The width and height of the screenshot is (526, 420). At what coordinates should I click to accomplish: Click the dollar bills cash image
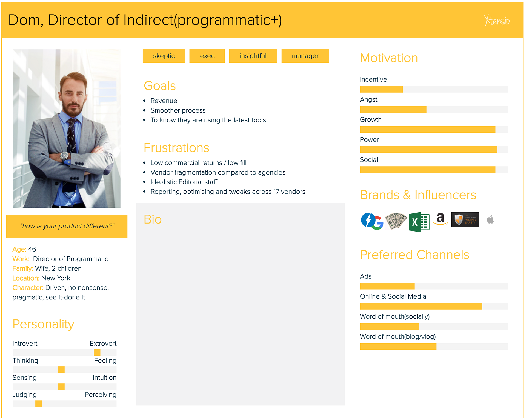tap(396, 221)
